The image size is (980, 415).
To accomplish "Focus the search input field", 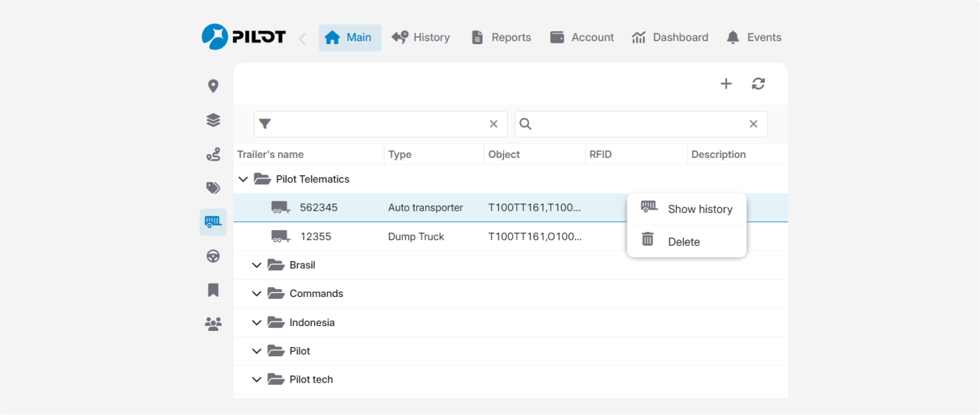I will coord(641,124).
